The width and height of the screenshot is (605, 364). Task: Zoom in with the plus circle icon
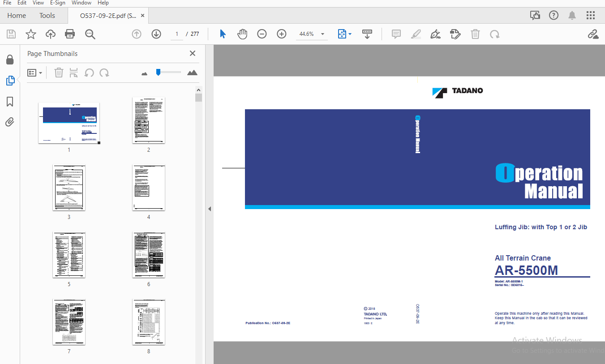click(x=282, y=34)
